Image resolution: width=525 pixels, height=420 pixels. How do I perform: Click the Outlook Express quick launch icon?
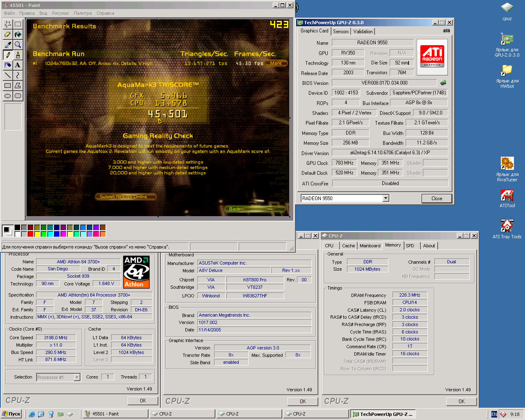(41, 414)
